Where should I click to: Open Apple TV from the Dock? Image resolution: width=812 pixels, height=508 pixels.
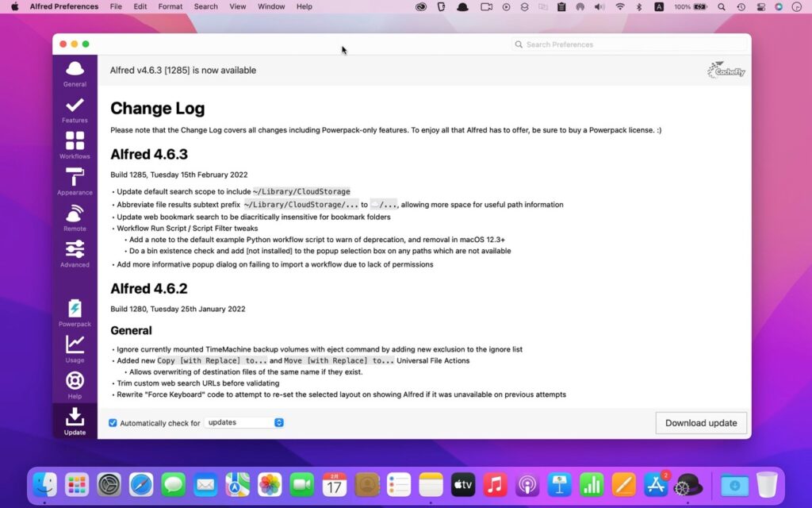[x=463, y=485]
